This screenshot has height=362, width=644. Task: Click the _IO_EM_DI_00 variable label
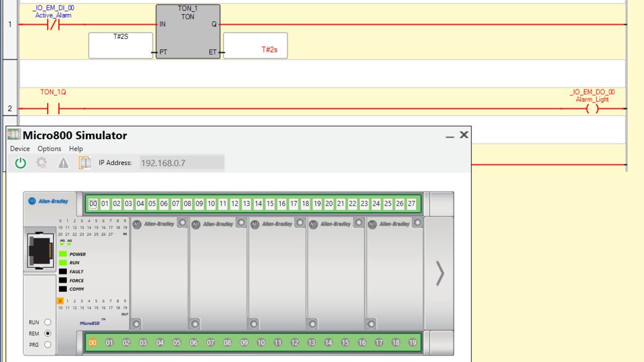coord(53,8)
